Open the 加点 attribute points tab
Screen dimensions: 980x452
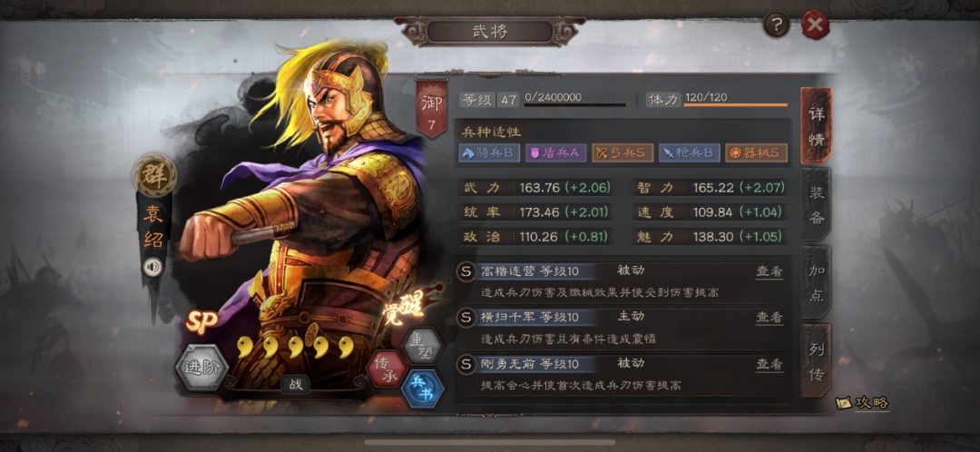817,282
